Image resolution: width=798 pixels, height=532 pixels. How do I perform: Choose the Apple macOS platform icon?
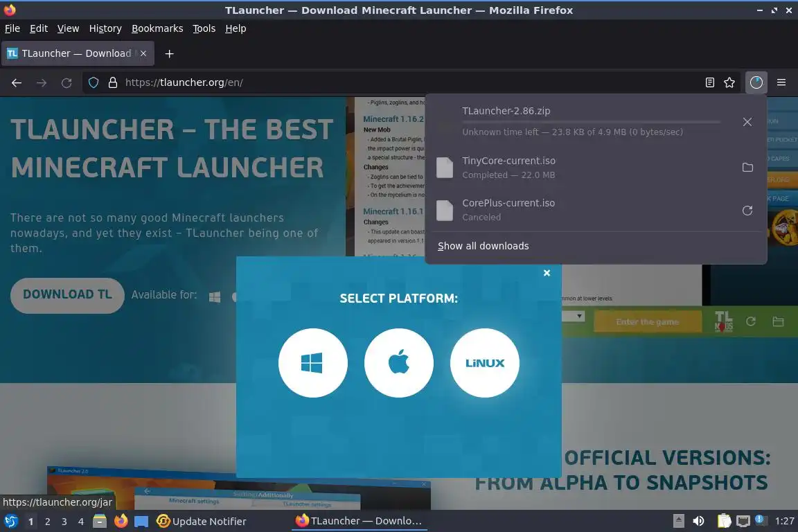point(398,363)
